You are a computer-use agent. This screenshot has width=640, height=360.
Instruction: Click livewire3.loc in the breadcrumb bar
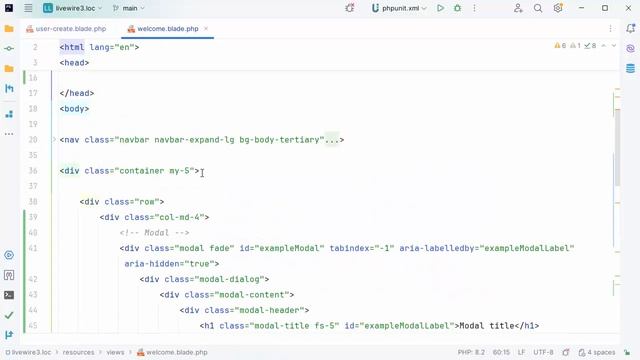pos(29,352)
